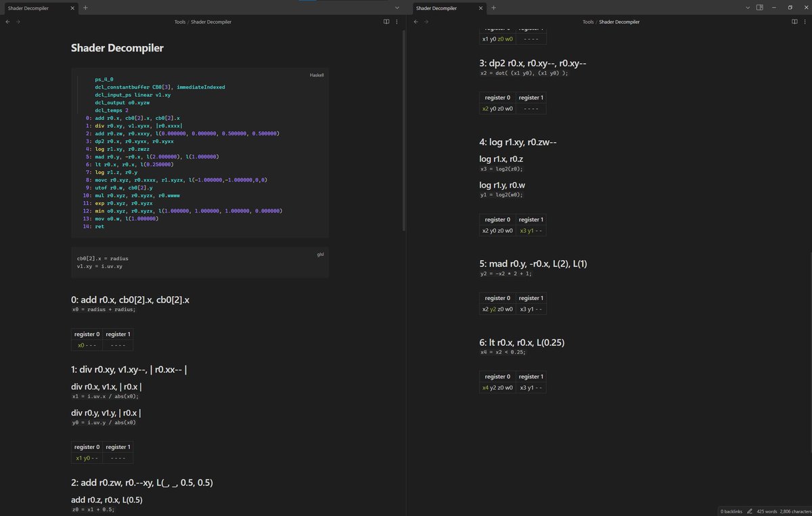Click heading '4: log r1.xy, r0.zw--'
Viewport: 812px width, 516px height.
click(518, 142)
